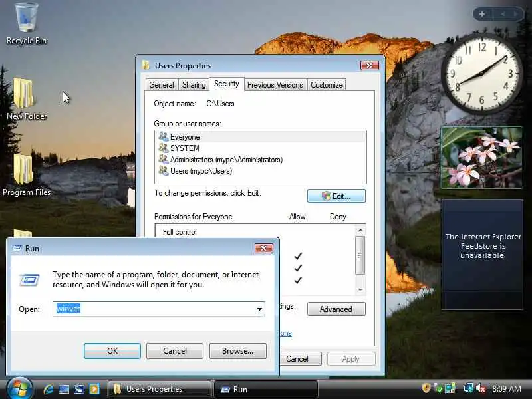
Task: Switch to the Sharing tab
Action: pos(194,85)
